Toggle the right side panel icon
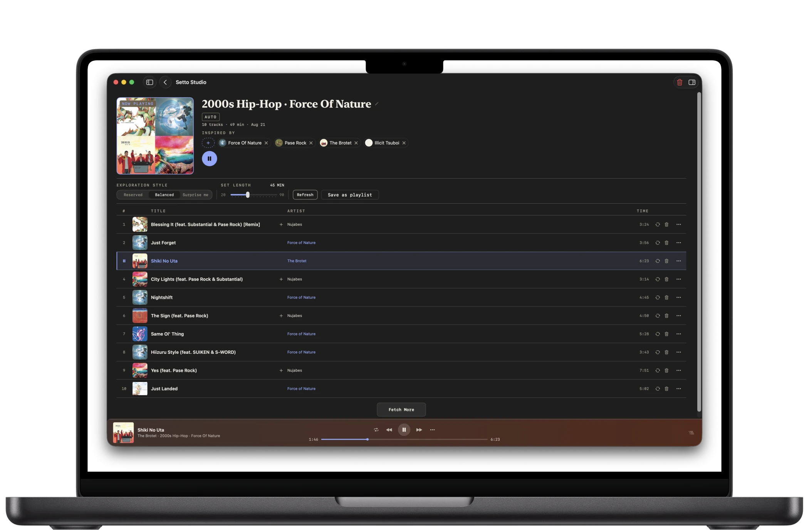 point(692,82)
